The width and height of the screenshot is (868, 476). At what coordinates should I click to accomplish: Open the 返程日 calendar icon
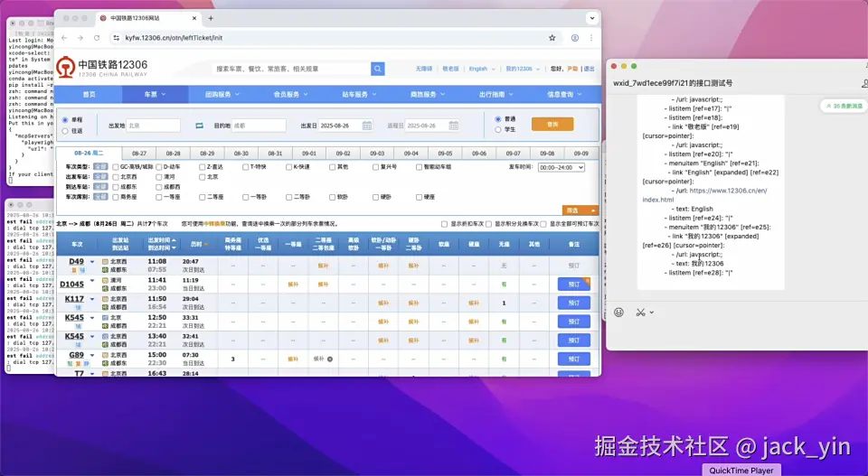453,126
